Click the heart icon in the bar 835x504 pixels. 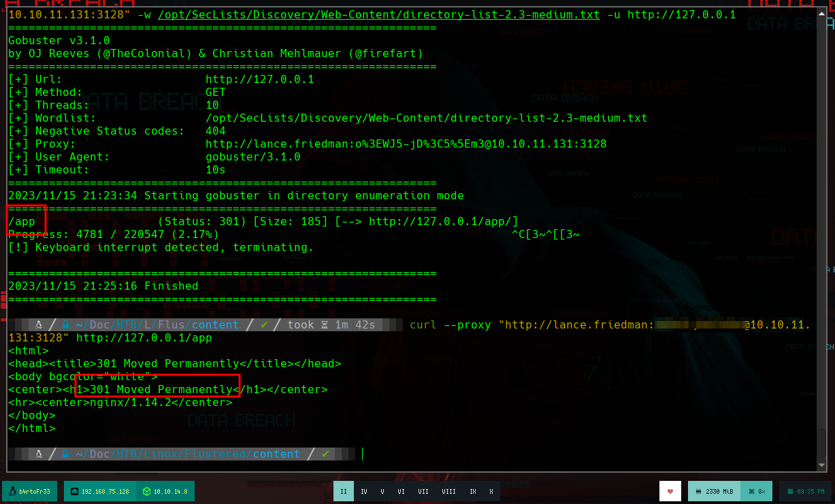pos(670,491)
